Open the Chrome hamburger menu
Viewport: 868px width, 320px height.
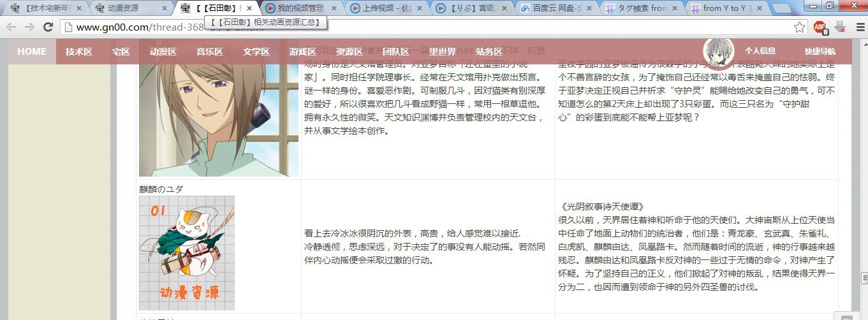(858, 27)
